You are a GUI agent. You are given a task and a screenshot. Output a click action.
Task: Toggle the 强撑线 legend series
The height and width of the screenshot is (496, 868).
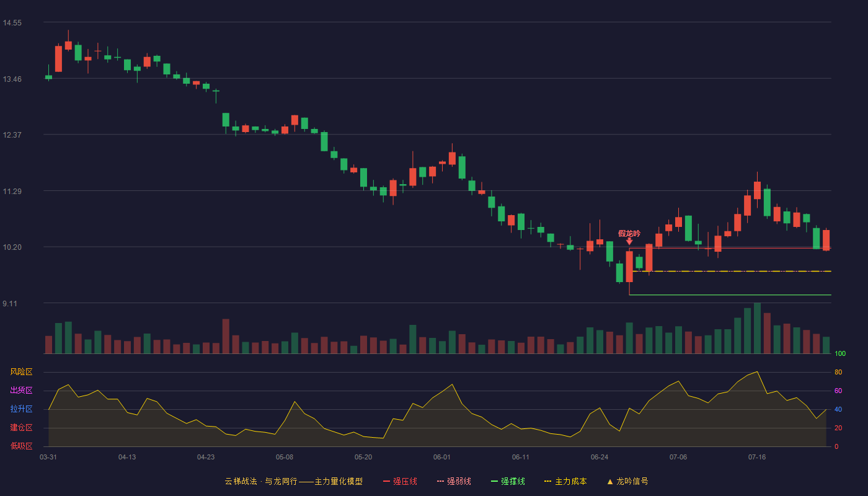tap(508, 481)
